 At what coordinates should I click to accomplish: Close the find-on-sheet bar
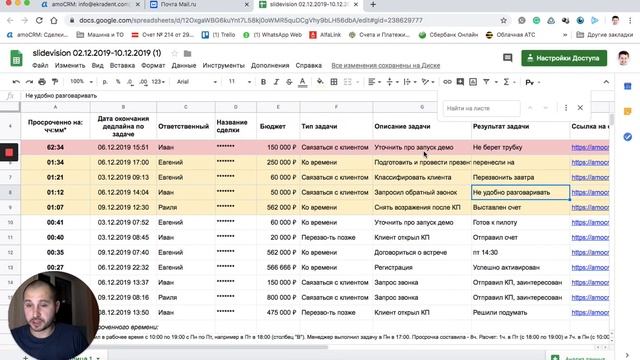coord(580,108)
